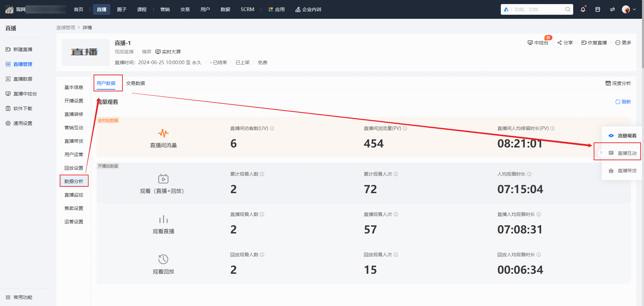Focus the 功能、文档 search field
Viewport: 644px width, 306px height.
[x=538, y=9]
